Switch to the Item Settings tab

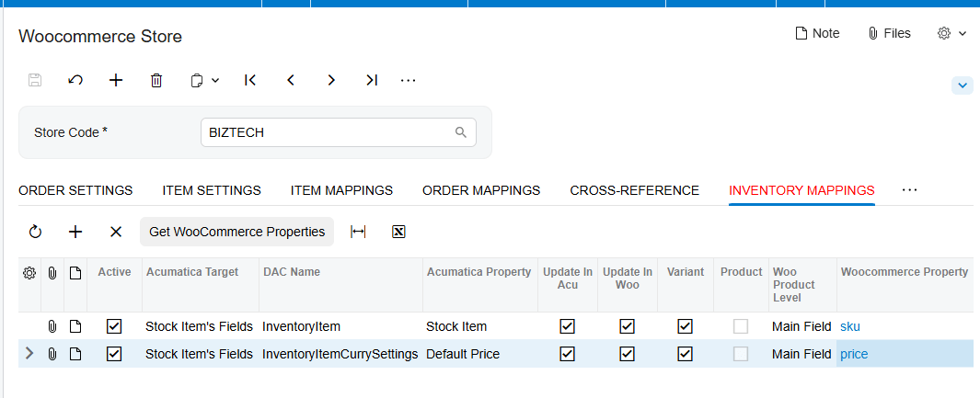click(x=212, y=190)
